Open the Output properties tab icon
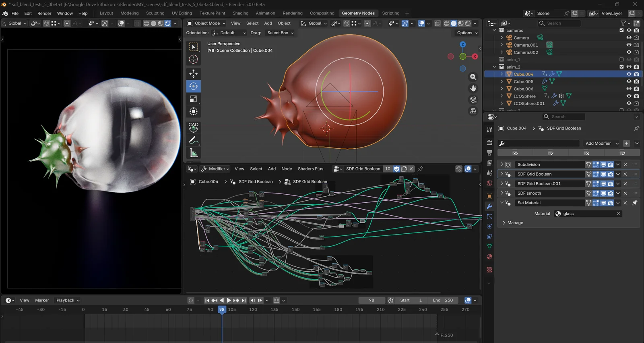Viewport: 644px width, 343px height. click(489, 153)
